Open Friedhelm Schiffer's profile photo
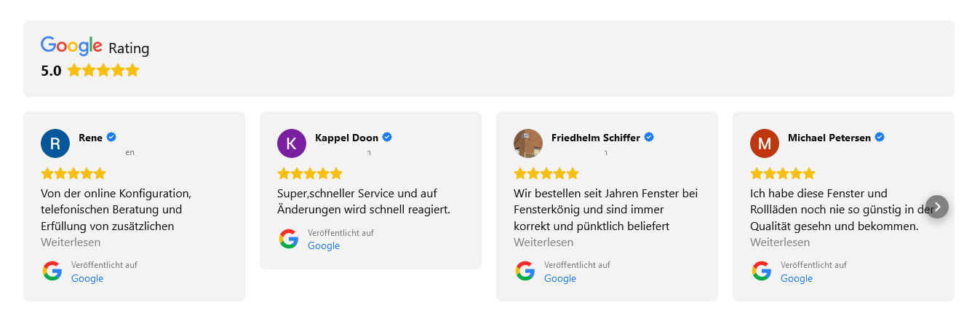 (x=528, y=143)
